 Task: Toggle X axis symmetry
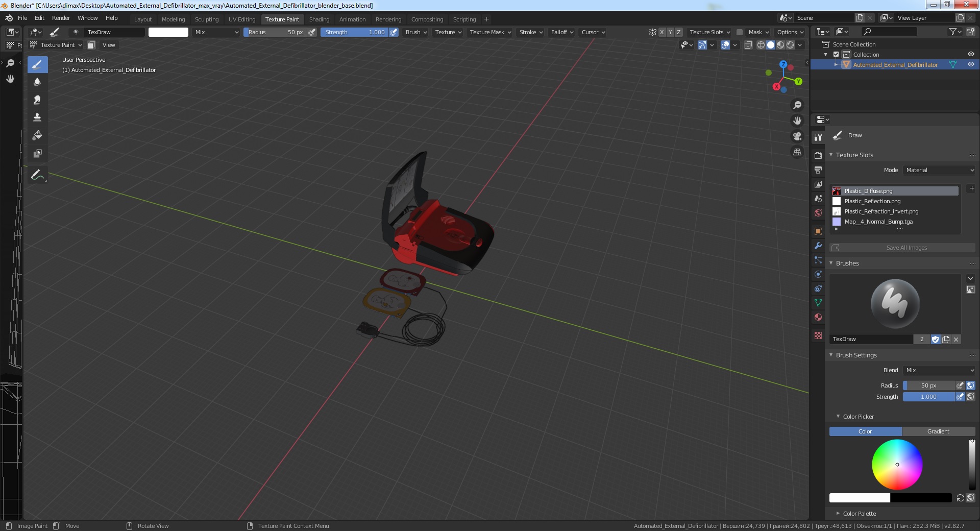point(662,32)
